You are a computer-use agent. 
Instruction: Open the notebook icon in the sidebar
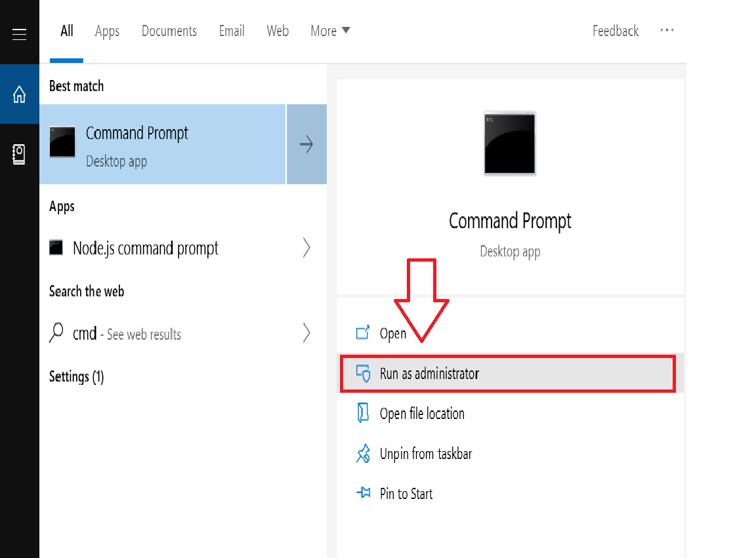tap(19, 154)
